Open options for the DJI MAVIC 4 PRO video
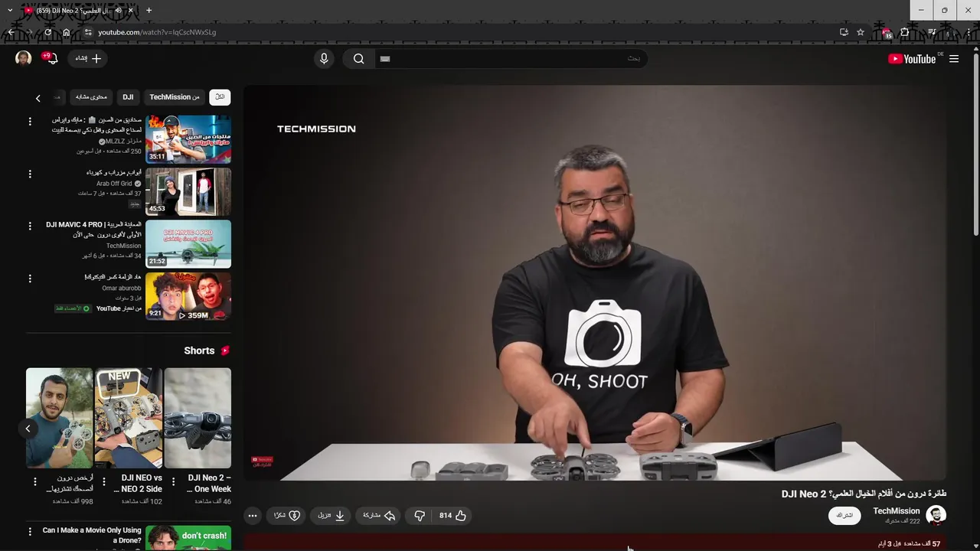Viewport: 980px width, 551px height. pyautogui.click(x=30, y=227)
